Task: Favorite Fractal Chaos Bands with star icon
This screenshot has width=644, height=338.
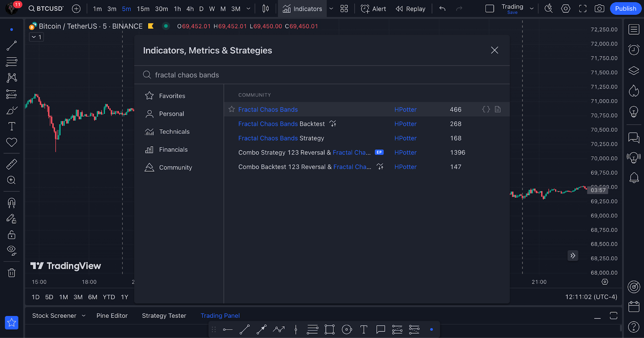Action: [x=231, y=109]
